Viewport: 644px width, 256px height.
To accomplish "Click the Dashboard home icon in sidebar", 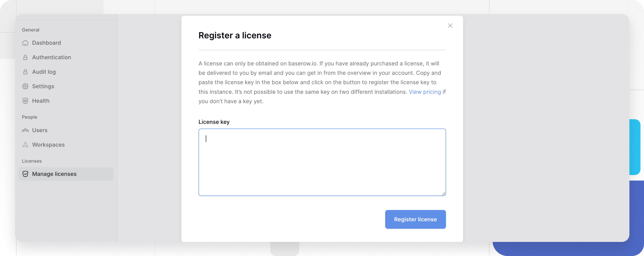I will click(25, 43).
